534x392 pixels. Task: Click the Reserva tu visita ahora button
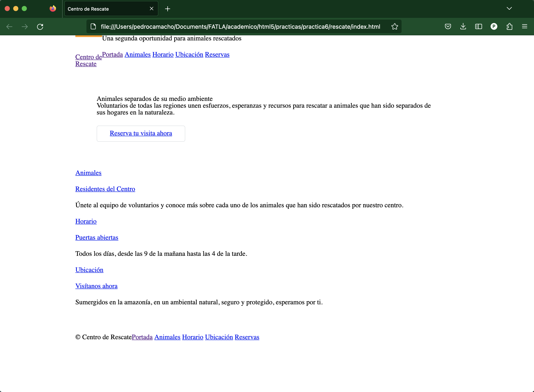(141, 133)
